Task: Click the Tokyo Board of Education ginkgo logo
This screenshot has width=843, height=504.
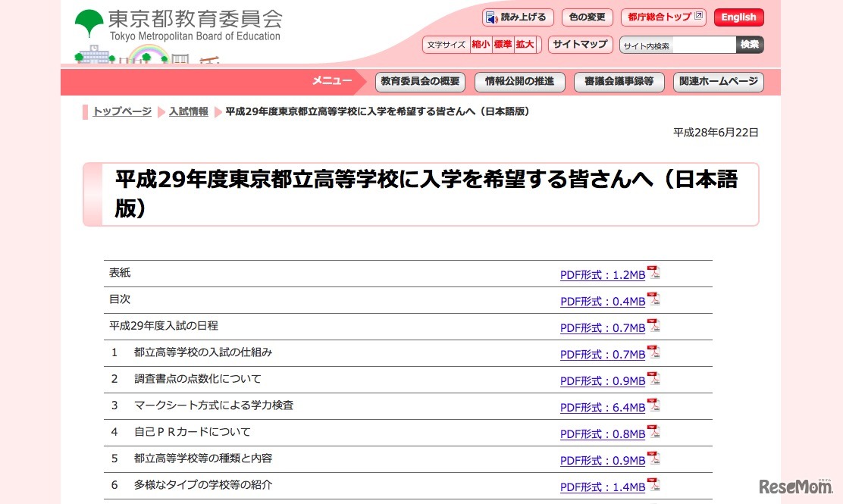Action: [89, 24]
